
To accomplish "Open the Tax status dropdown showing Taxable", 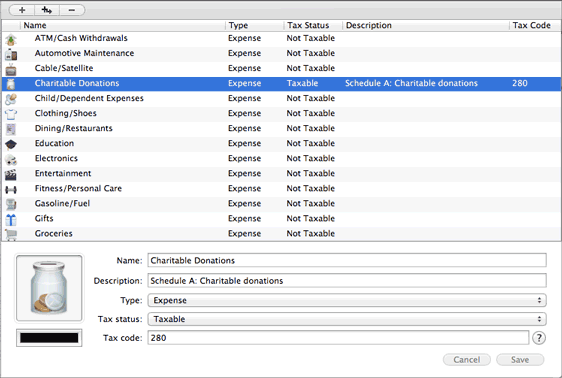I will pos(347,319).
